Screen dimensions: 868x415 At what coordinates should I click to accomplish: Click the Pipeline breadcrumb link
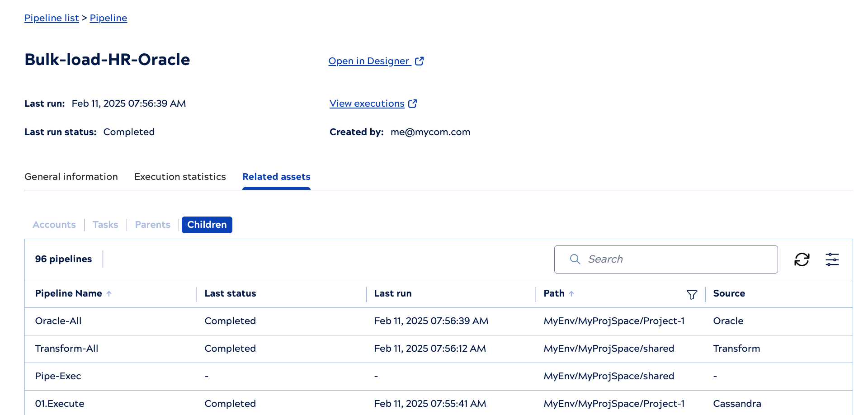click(x=108, y=18)
